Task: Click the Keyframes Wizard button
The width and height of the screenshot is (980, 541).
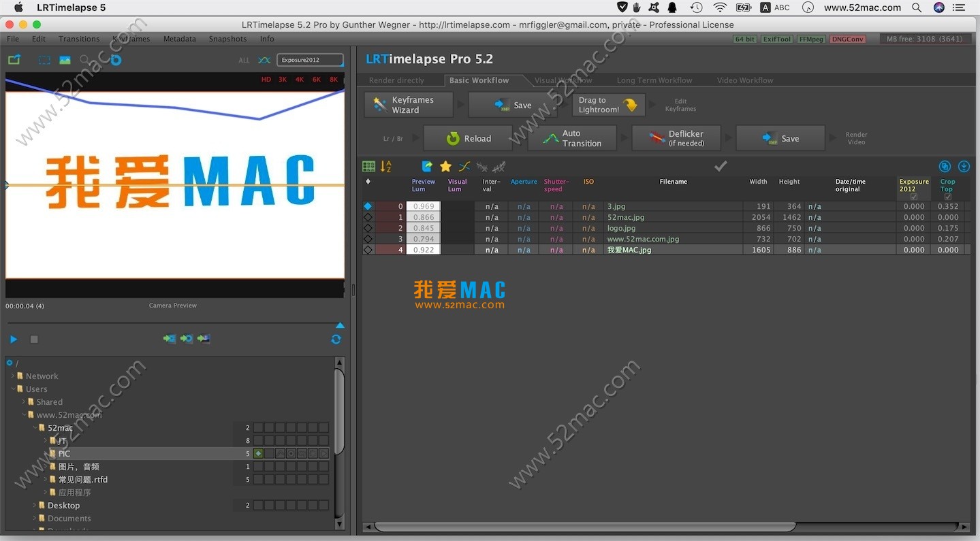Action: coord(409,105)
